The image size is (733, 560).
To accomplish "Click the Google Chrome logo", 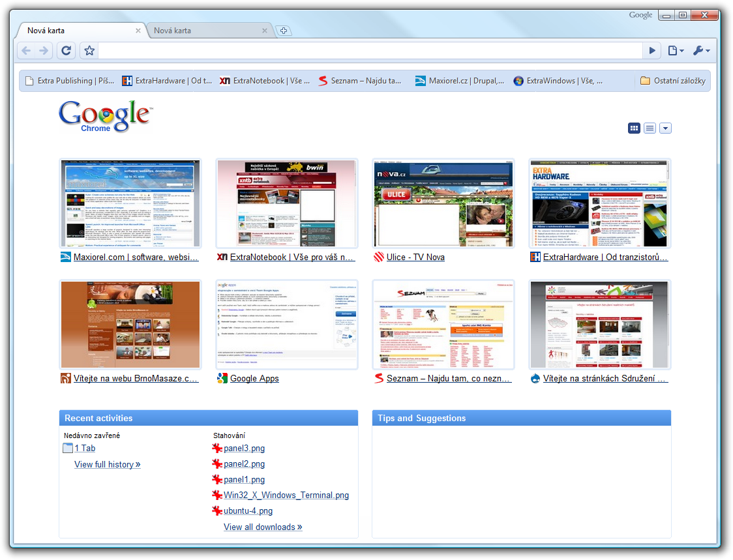I will [x=106, y=117].
